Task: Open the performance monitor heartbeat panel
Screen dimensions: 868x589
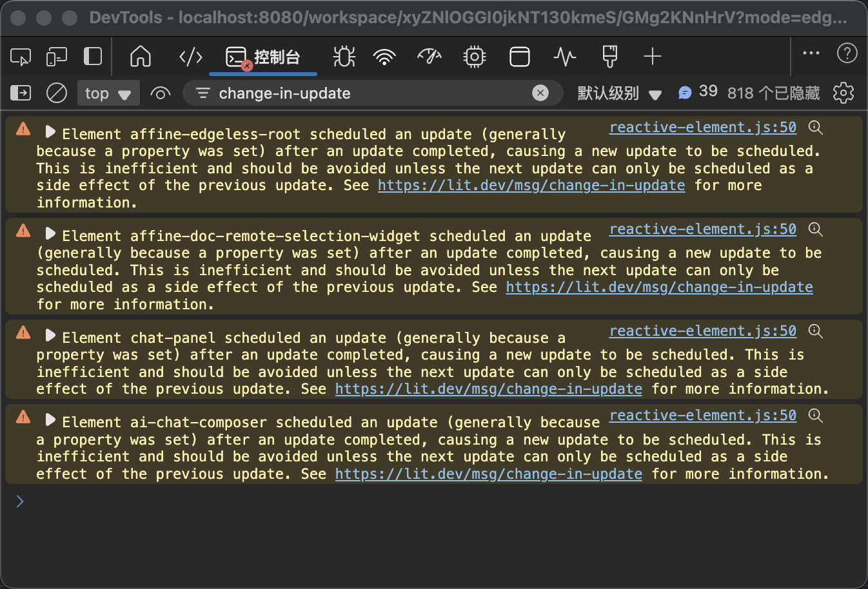Action: tap(564, 57)
